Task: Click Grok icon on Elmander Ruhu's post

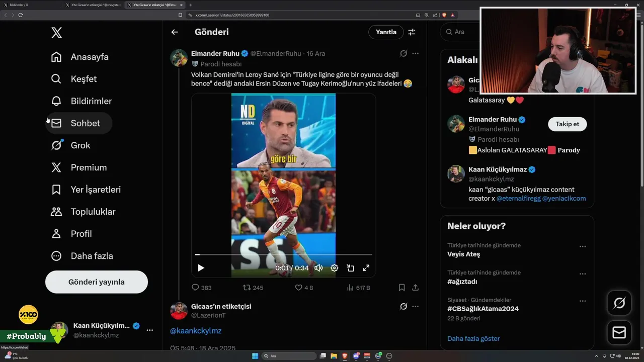Action: (x=404, y=53)
